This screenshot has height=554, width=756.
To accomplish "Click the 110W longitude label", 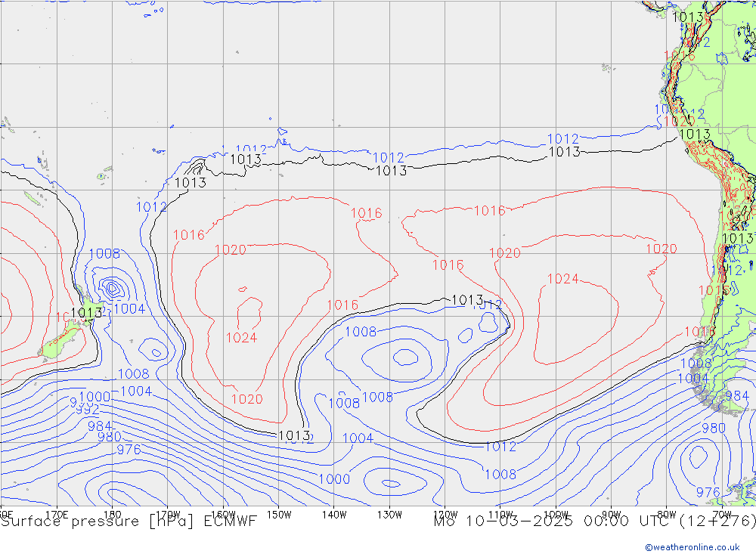I will click(500, 515).
